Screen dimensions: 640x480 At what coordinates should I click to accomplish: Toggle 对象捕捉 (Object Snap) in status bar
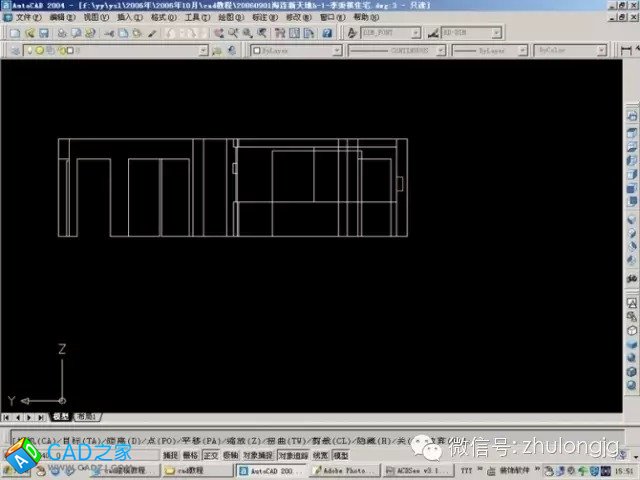click(258, 455)
